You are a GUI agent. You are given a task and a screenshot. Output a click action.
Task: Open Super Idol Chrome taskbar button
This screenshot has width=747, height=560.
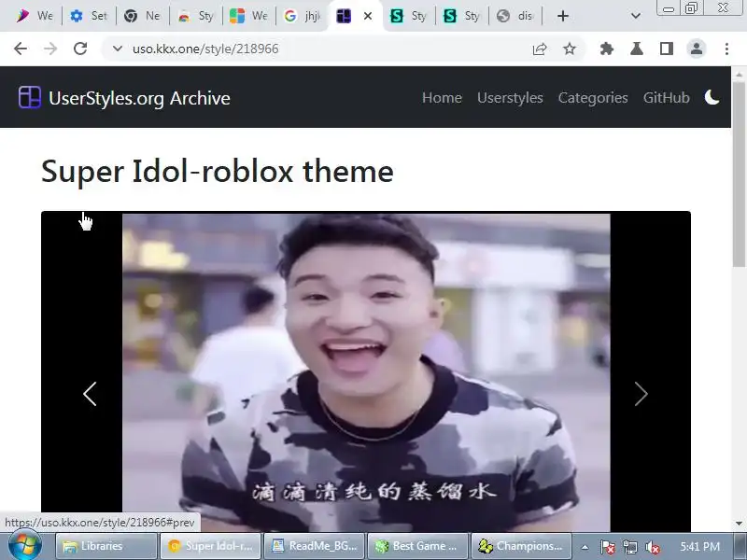tap(211, 546)
